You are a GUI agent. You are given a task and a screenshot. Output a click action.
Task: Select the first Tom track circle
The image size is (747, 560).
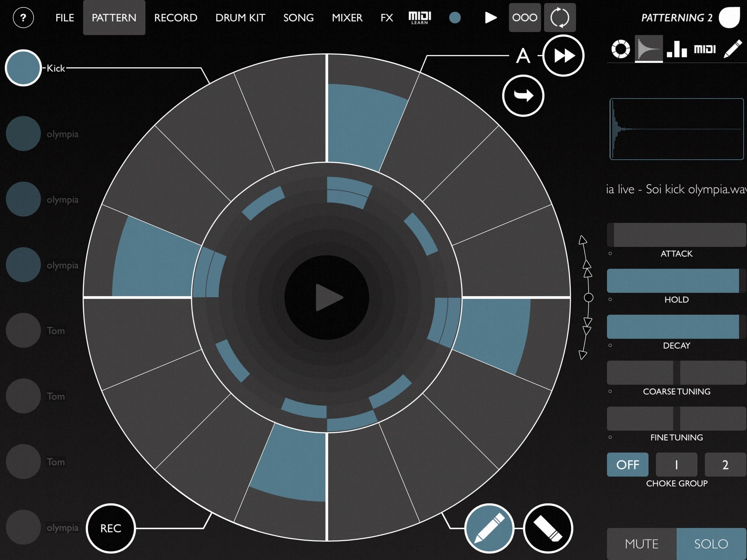click(23, 330)
